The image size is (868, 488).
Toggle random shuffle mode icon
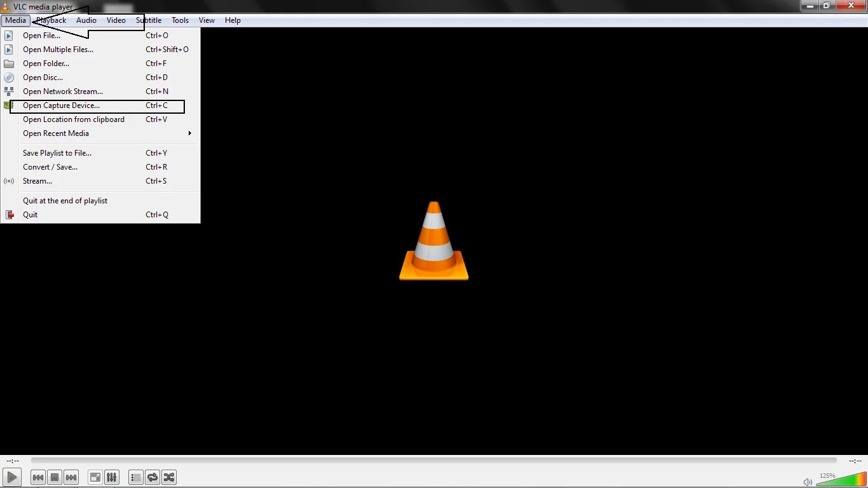click(169, 477)
